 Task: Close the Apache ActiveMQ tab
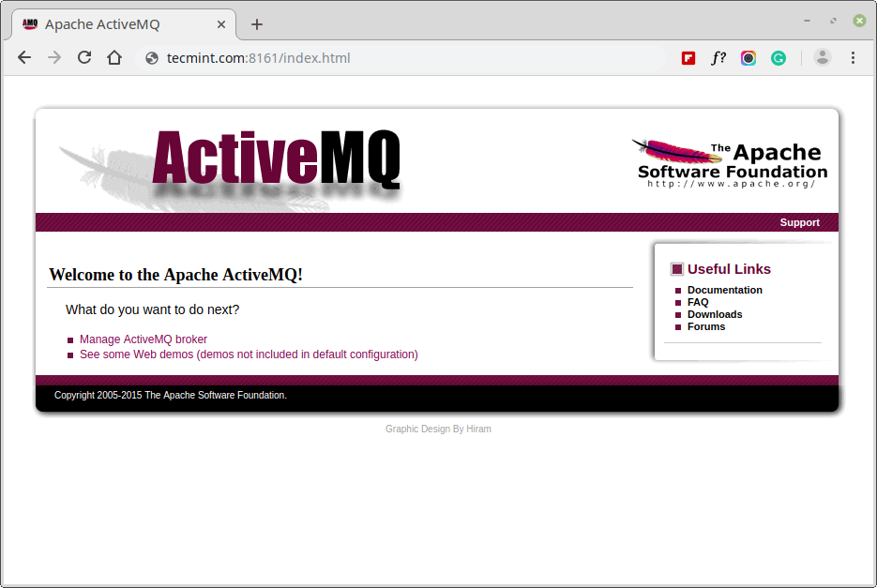(221, 24)
